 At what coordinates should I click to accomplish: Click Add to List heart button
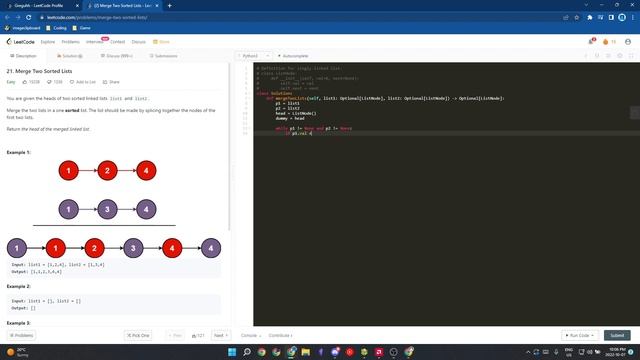point(82,82)
